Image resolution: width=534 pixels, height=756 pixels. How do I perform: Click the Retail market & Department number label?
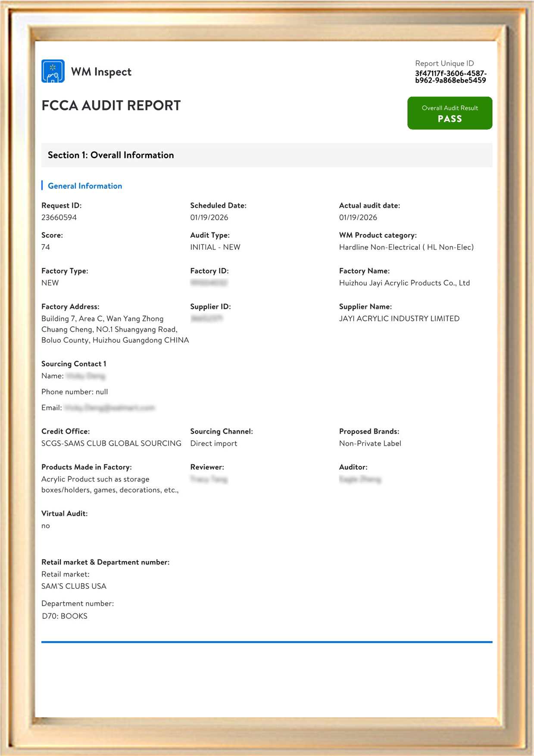106,562
